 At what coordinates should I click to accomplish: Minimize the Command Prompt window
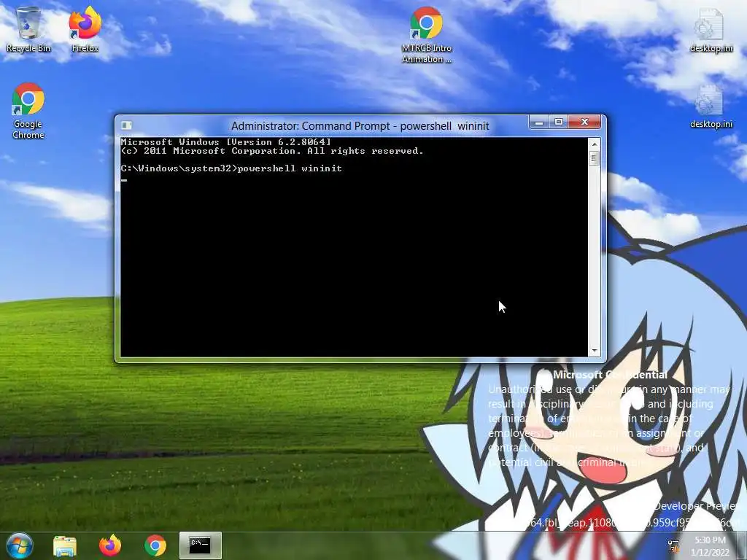tap(539, 122)
